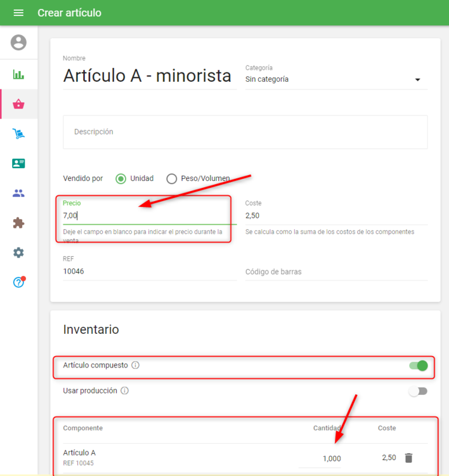This screenshot has width=449, height=476.
Task: Open the settings gear icon
Action: (x=18, y=253)
